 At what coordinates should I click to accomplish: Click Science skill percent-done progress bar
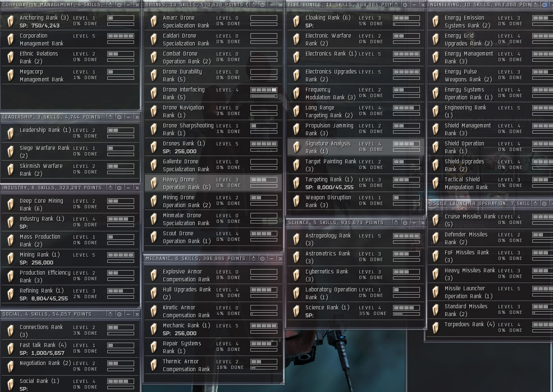[x=406, y=314]
